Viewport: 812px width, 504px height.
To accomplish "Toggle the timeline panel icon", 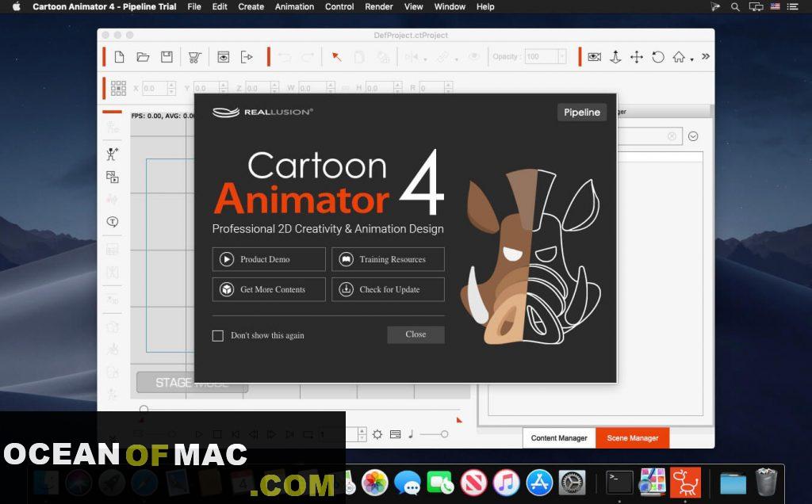I will pyautogui.click(x=395, y=435).
